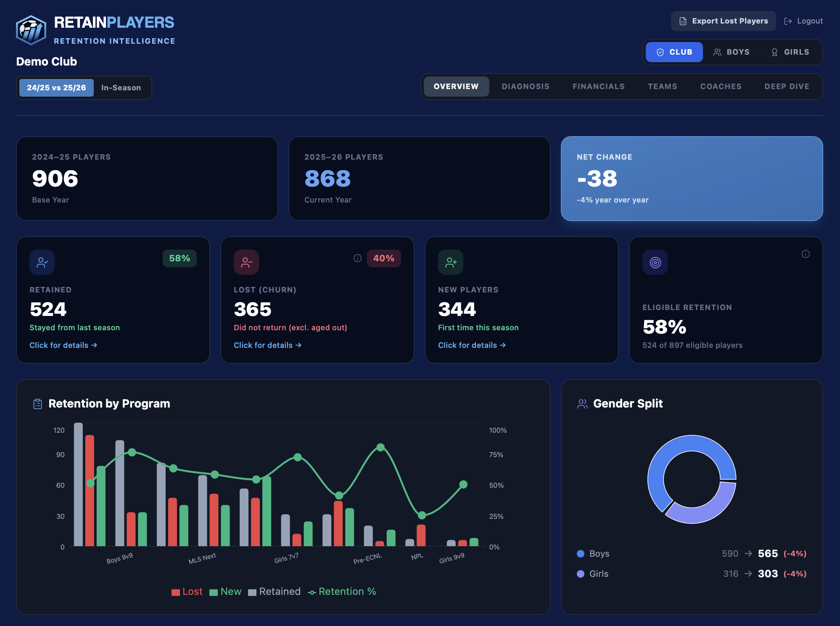The image size is (840, 626).
Task: Expand retained players via Click for details
Action: [63, 345]
